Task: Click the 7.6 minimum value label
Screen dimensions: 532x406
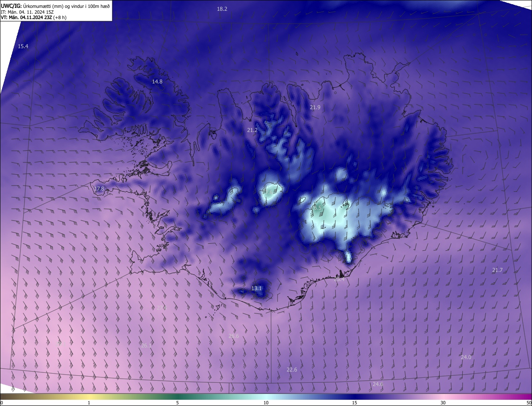Action: 269,192
